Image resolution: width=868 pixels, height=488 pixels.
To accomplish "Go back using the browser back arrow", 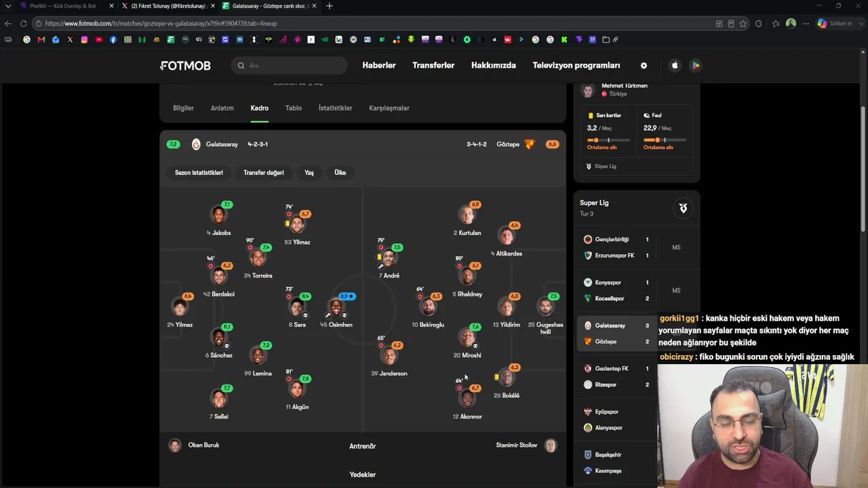I will point(8,23).
